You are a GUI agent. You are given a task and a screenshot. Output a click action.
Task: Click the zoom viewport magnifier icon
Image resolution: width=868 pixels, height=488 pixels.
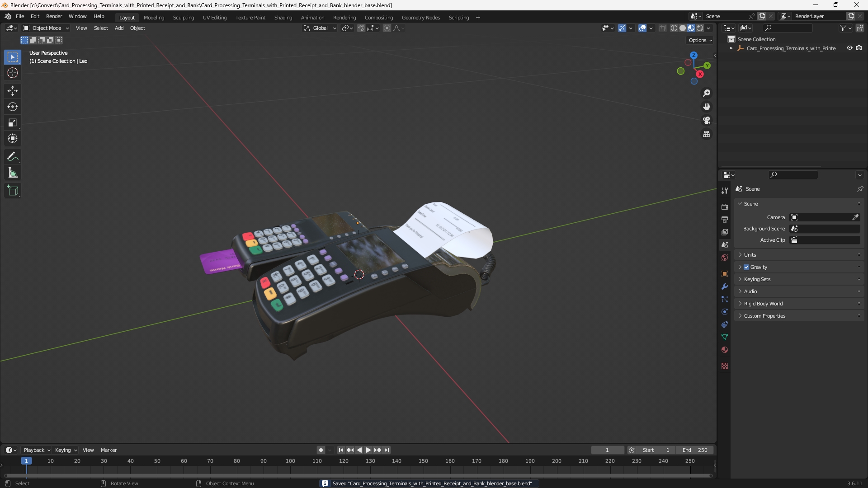707,93
